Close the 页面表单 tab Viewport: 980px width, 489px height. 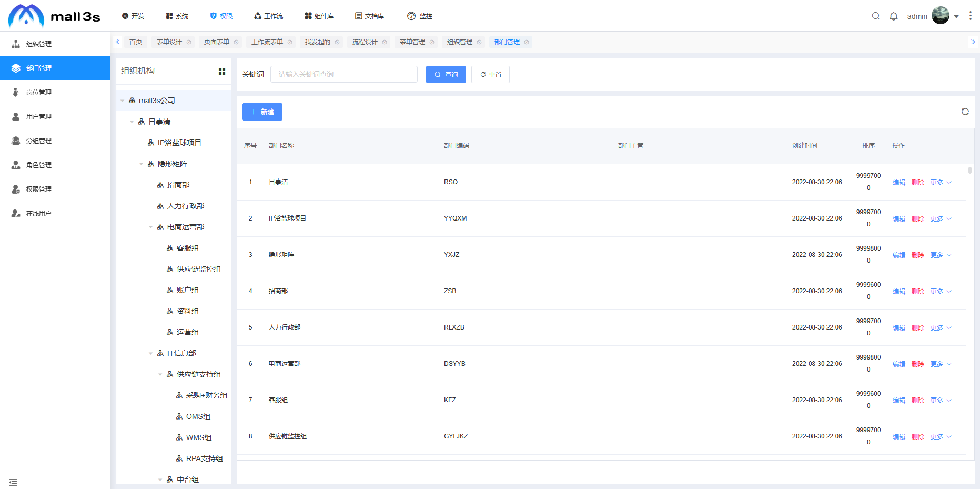pos(236,42)
